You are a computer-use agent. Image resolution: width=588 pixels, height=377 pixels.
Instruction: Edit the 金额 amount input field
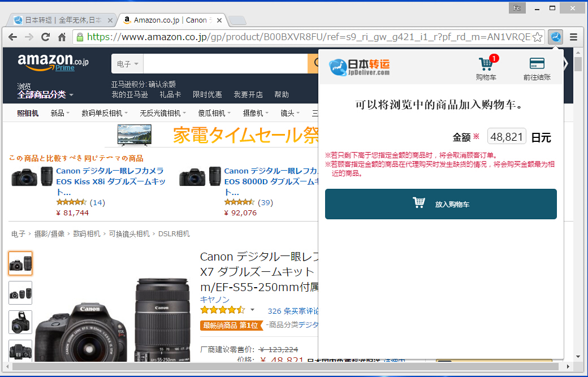[x=506, y=136]
